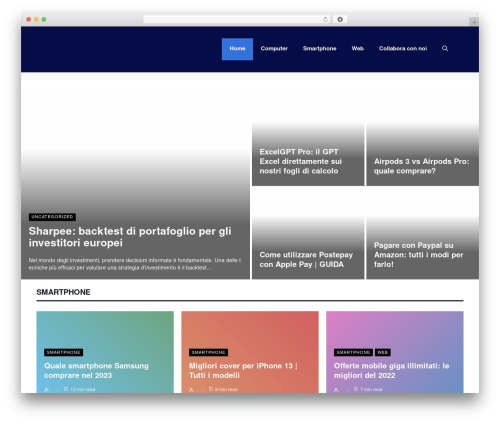The height and width of the screenshot is (423, 500).
Task: Reload page using address bar refresh icon
Action: (325, 19)
